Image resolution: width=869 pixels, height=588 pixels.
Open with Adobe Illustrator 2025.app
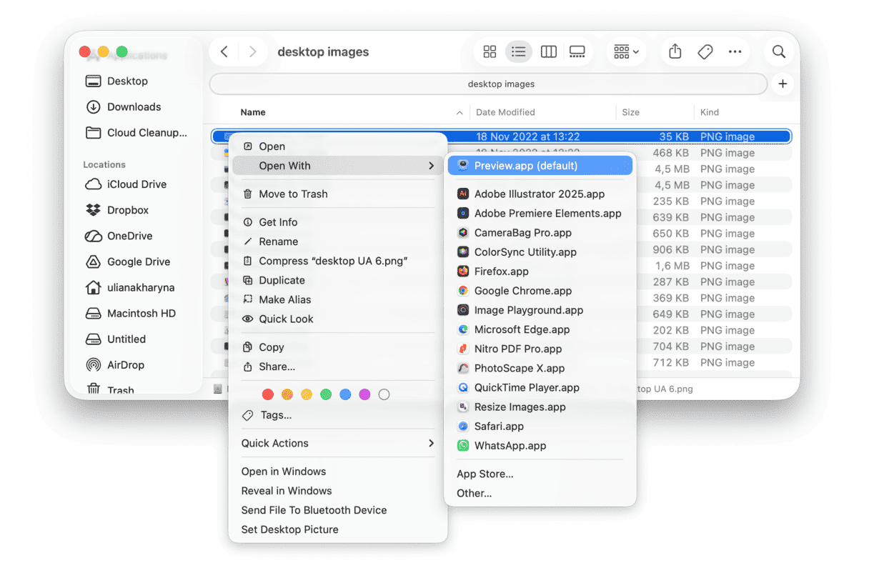coord(540,194)
